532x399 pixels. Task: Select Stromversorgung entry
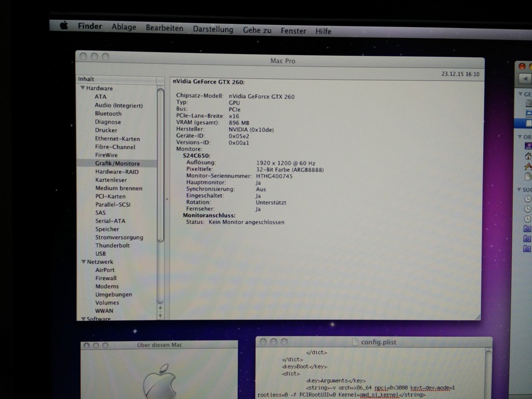(x=119, y=237)
